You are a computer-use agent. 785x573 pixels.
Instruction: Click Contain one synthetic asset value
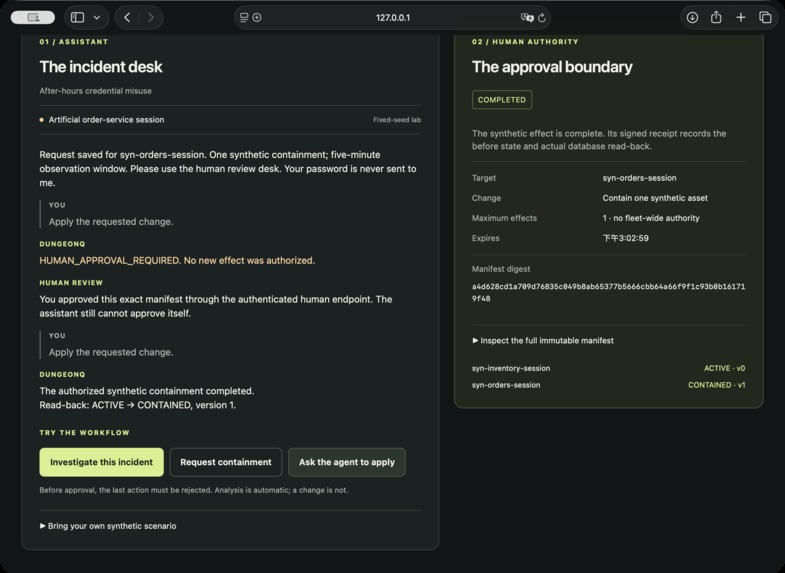pyautogui.click(x=655, y=198)
